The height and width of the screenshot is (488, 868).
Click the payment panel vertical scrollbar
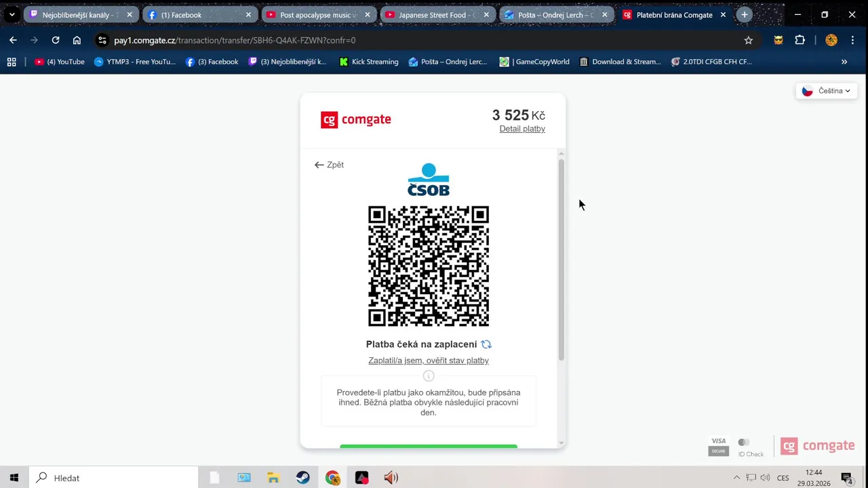coord(561,260)
